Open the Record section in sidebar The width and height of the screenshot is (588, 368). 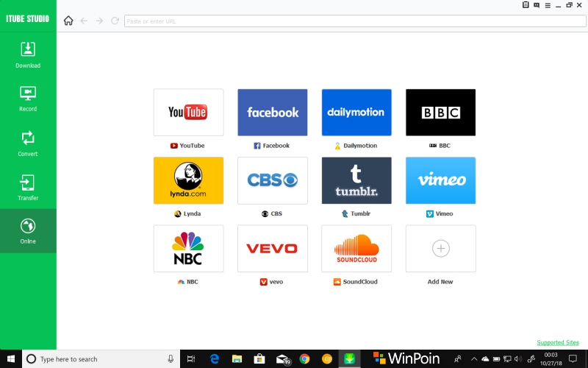click(28, 99)
